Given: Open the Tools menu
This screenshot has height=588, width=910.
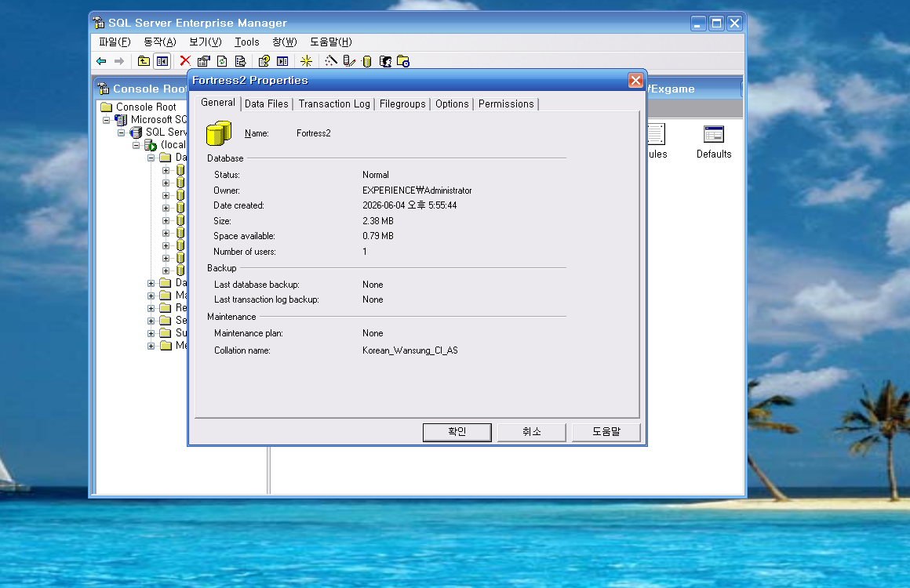Looking at the screenshot, I should click(246, 42).
